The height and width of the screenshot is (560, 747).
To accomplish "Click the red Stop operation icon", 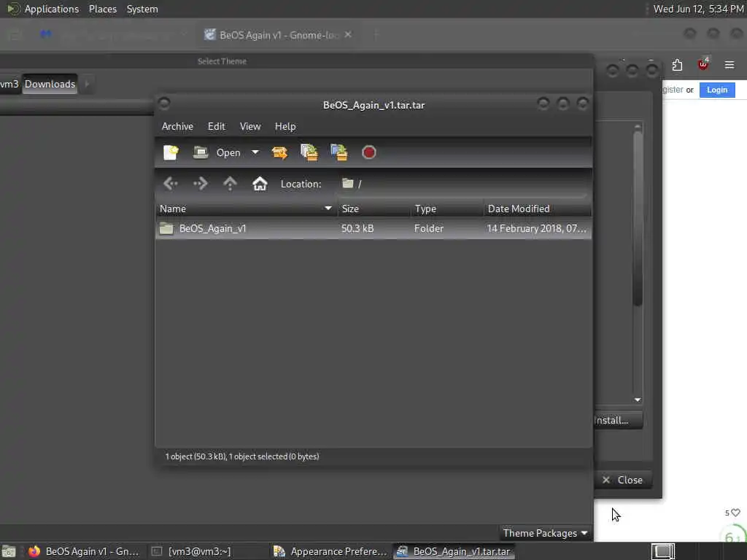I will click(x=368, y=152).
